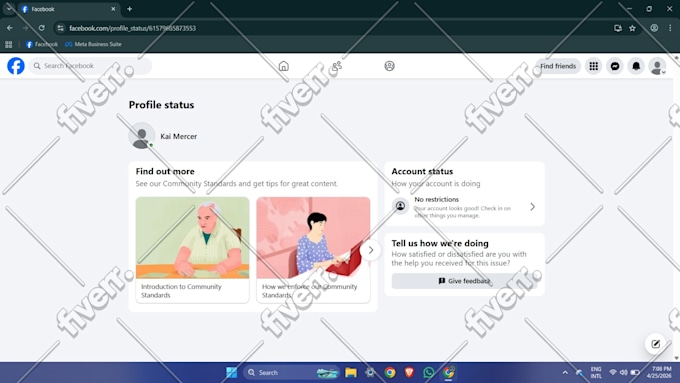Open Messenger chats icon
Image resolution: width=680 pixels, height=383 pixels.
[615, 66]
